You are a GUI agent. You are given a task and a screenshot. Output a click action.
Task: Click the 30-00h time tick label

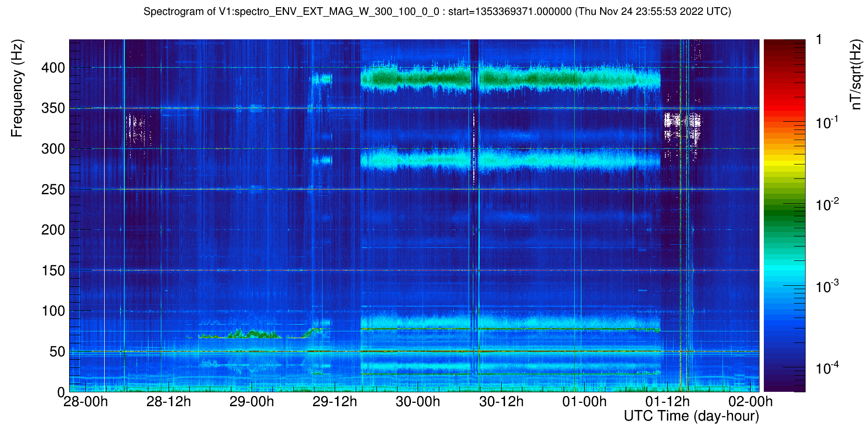pyautogui.click(x=418, y=401)
